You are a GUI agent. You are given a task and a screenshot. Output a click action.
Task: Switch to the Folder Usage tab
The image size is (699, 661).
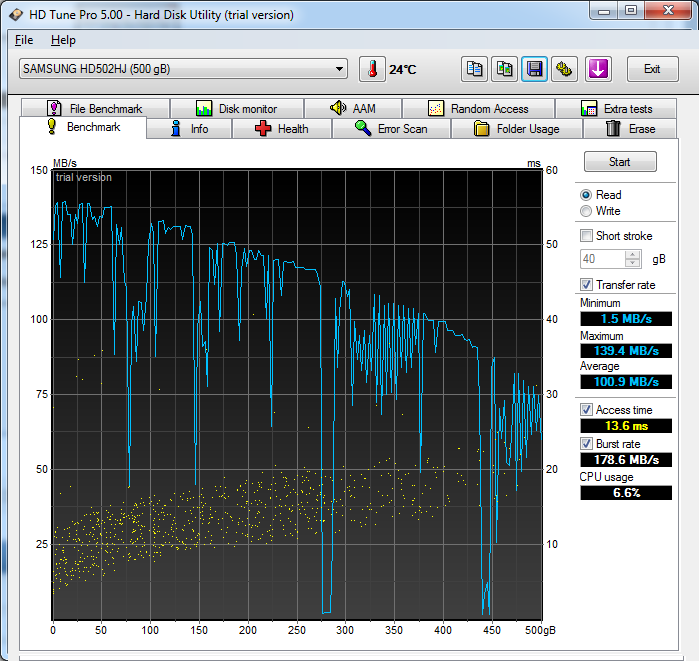[x=517, y=129]
